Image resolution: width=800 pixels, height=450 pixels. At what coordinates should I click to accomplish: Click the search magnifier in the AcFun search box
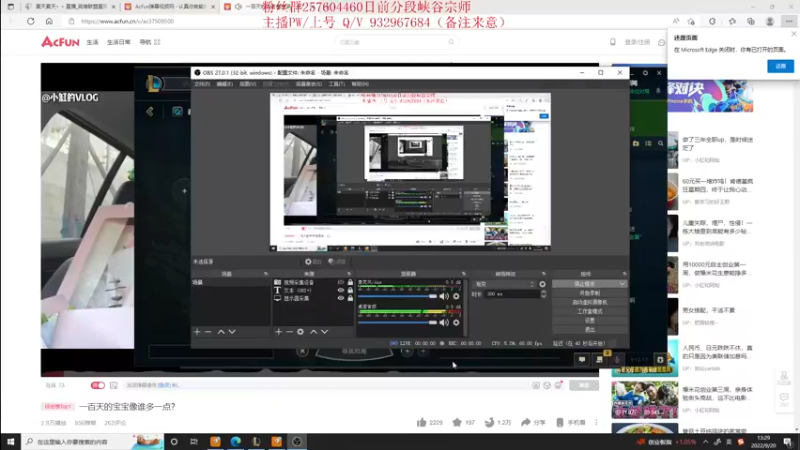451,42
